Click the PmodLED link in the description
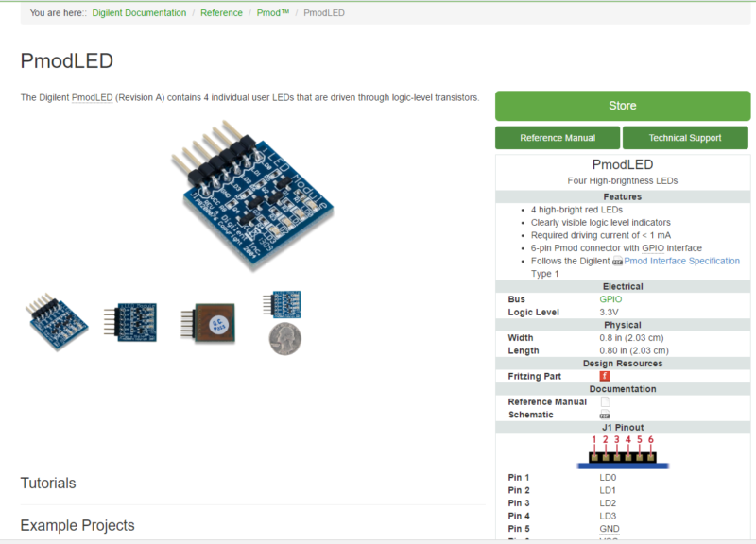 click(91, 96)
